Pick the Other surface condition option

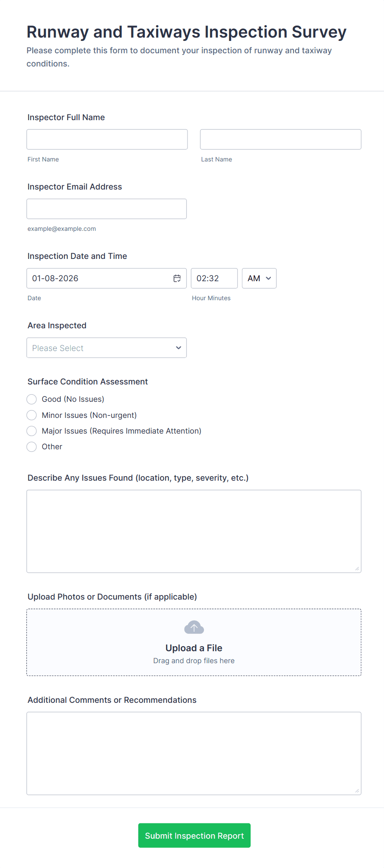click(x=32, y=447)
